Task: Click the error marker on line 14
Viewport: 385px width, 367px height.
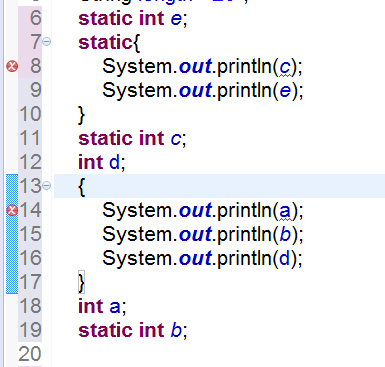Action: (x=12, y=210)
